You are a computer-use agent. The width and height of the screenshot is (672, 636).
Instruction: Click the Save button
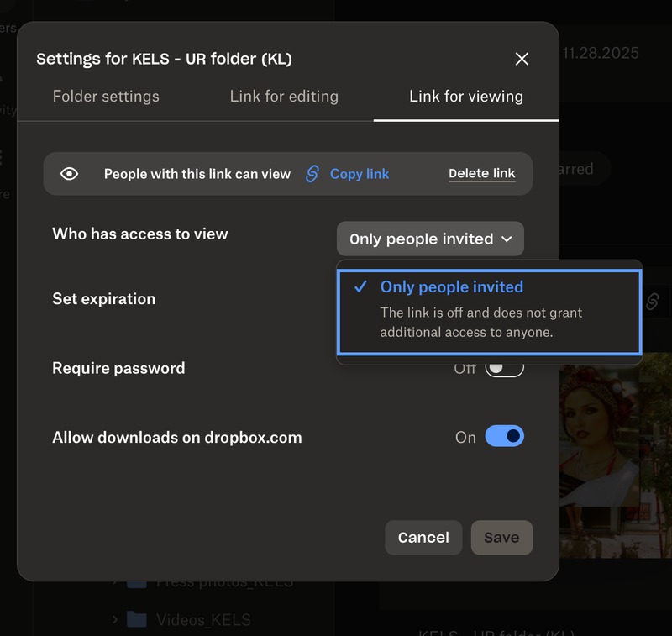tap(501, 538)
